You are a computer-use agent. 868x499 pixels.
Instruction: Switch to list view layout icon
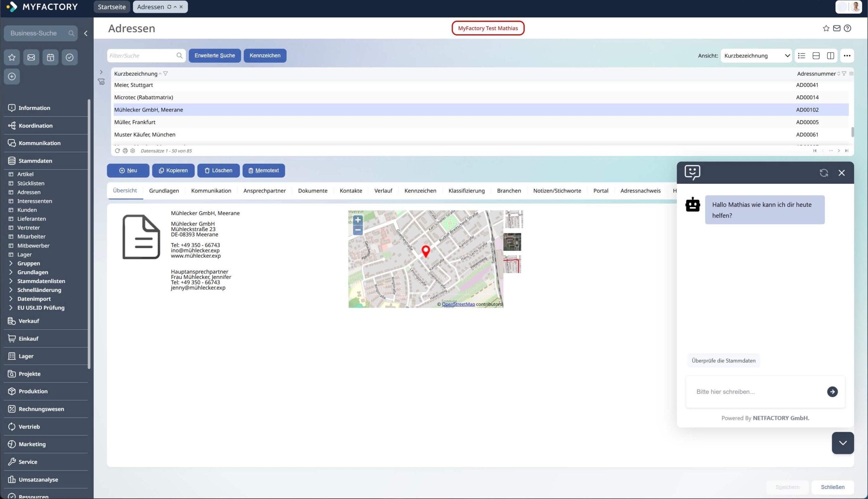[802, 56]
